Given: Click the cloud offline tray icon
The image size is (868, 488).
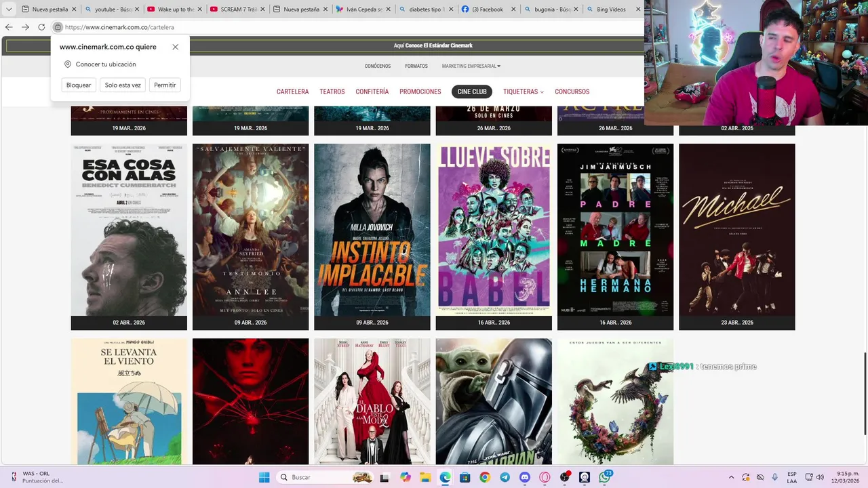Looking at the screenshot, I should pos(760,477).
